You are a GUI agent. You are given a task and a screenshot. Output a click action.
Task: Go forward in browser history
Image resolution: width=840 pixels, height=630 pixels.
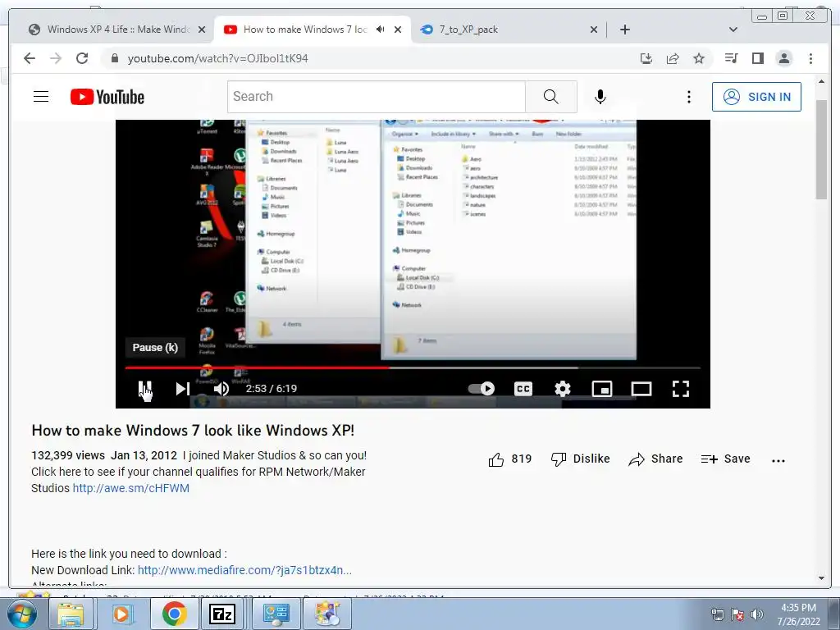pos(56,58)
